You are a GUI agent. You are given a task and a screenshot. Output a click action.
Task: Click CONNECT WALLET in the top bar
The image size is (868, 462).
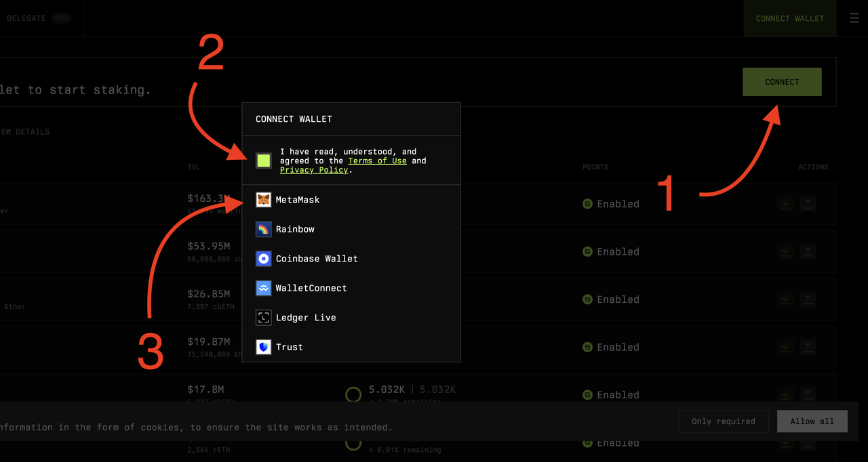[790, 18]
